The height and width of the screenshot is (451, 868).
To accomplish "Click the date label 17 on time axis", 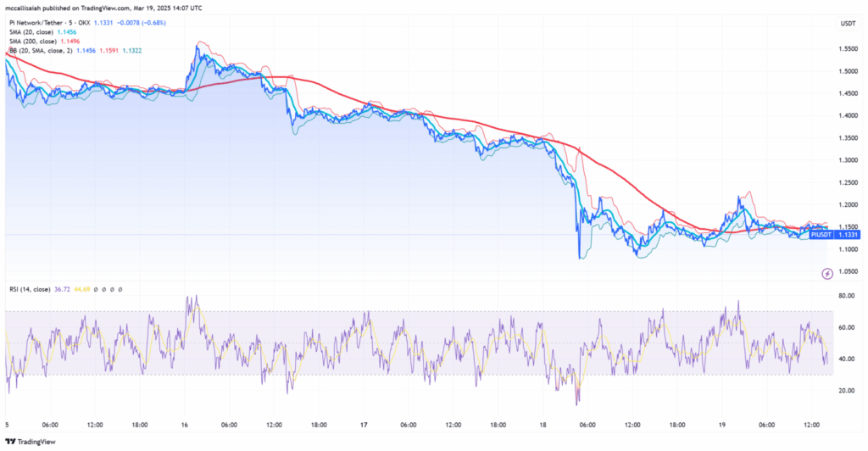I will pos(364,424).
